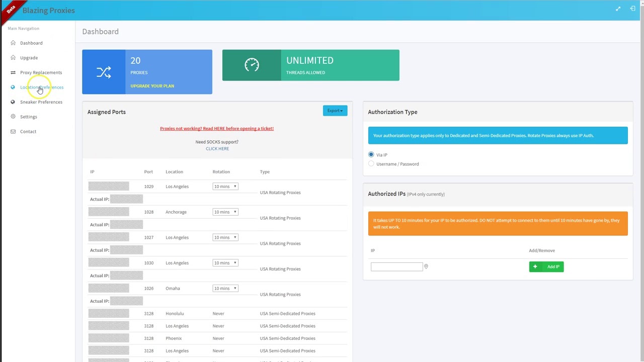The height and width of the screenshot is (362, 644).
Task: Click the Port column header
Action: [x=148, y=171]
